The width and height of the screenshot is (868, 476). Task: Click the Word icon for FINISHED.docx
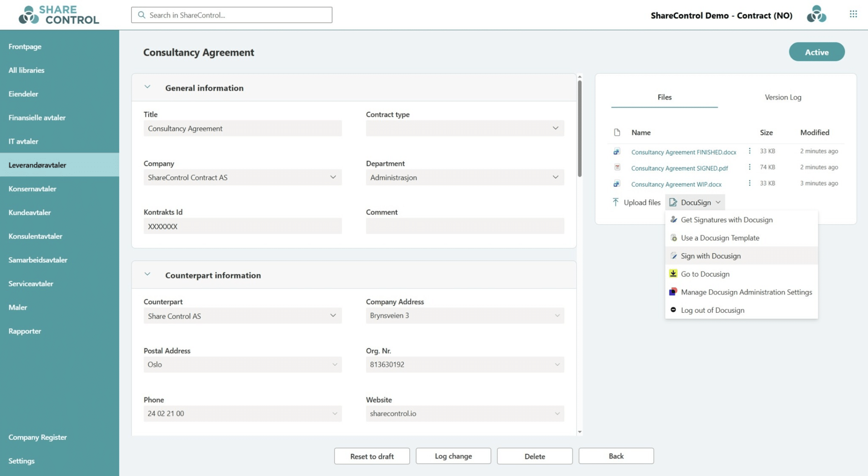pyautogui.click(x=616, y=151)
